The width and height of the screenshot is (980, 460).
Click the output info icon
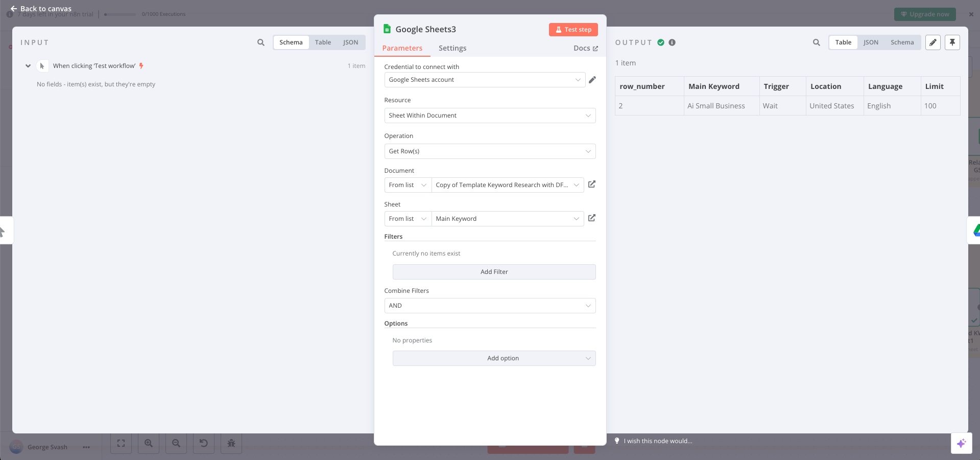coord(672,42)
